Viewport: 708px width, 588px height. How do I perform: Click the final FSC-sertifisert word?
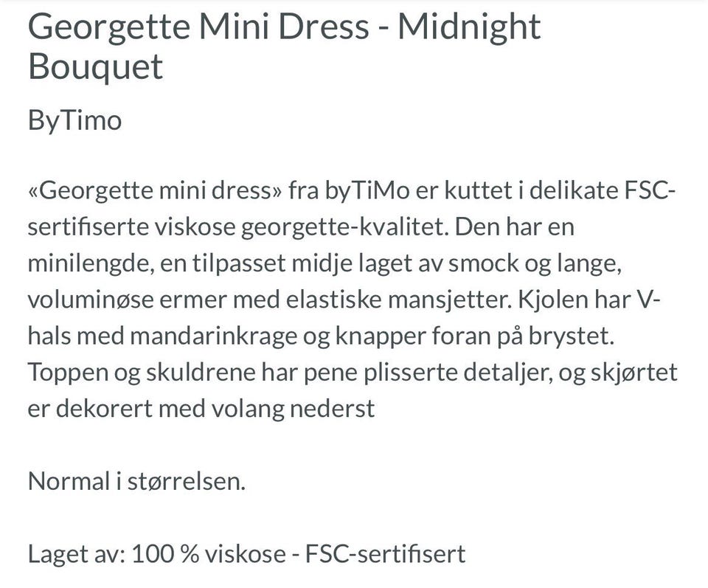[385, 554]
